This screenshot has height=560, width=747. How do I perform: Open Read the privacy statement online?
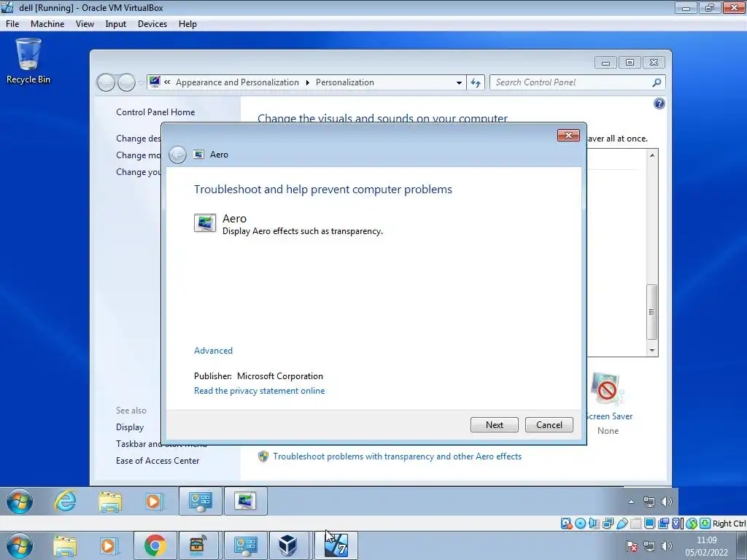point(259,391)
